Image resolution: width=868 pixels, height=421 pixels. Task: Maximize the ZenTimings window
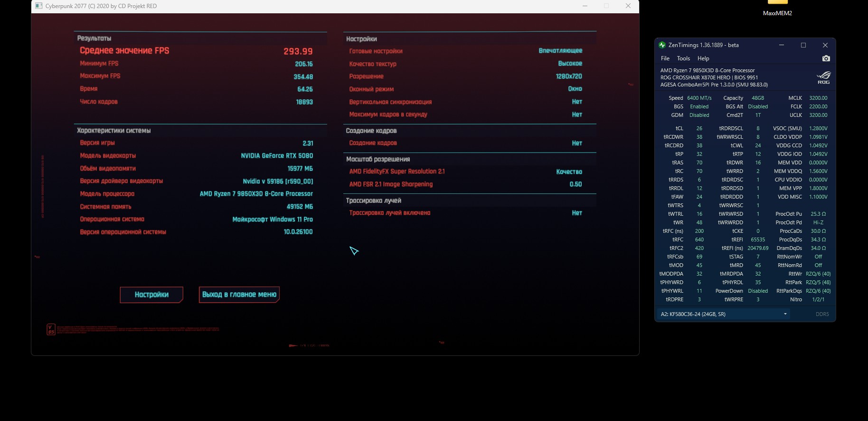(803, 45)
